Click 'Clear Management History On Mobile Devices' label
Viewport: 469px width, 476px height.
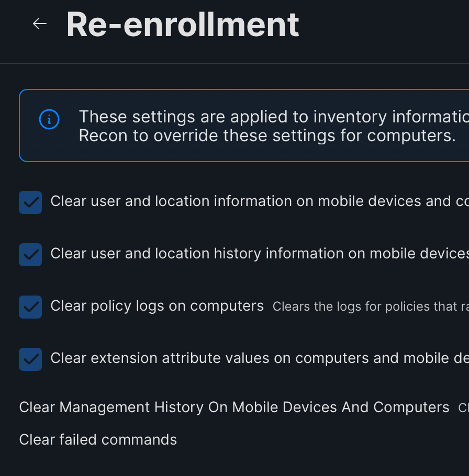pyautogui.click(x=234, y=407)
